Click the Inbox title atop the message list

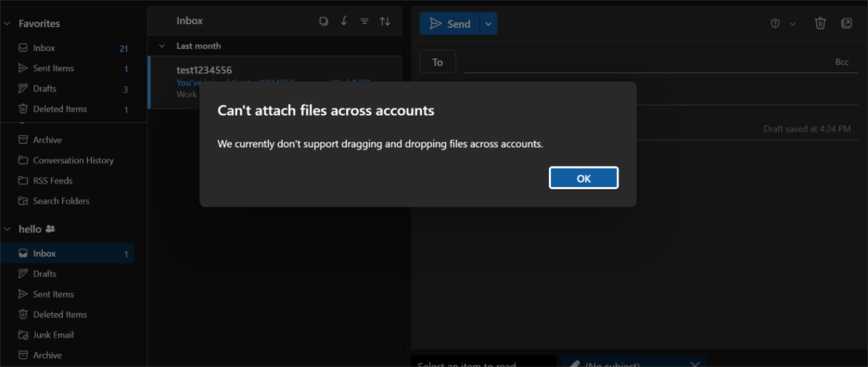click(x=189, y=21)
